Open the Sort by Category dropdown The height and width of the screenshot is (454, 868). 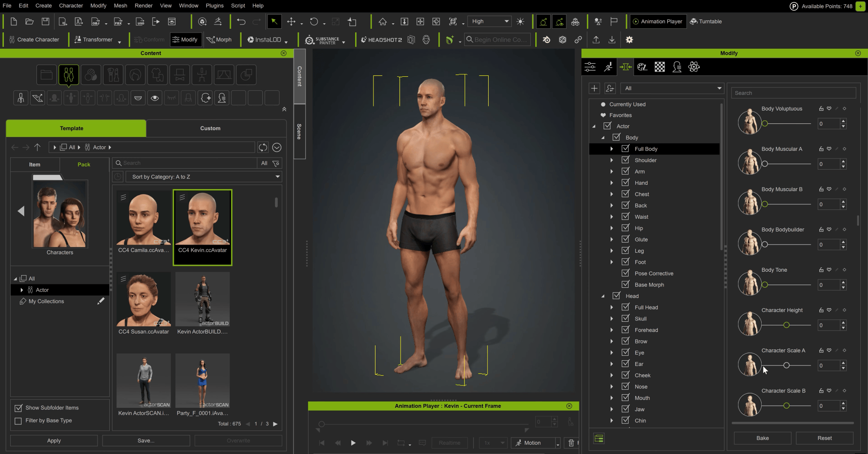(204, 177)
